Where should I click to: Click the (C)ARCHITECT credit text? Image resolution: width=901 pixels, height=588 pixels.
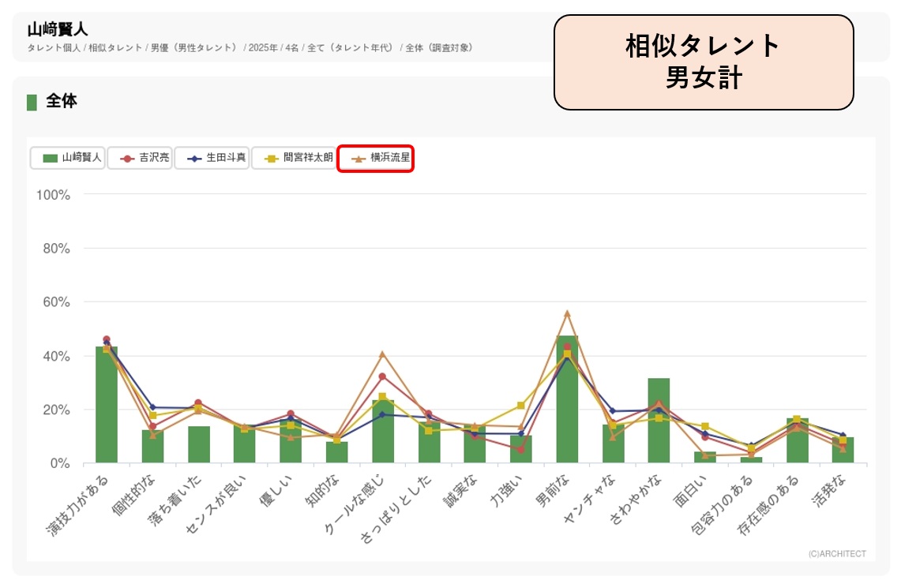tap(836, 554)
